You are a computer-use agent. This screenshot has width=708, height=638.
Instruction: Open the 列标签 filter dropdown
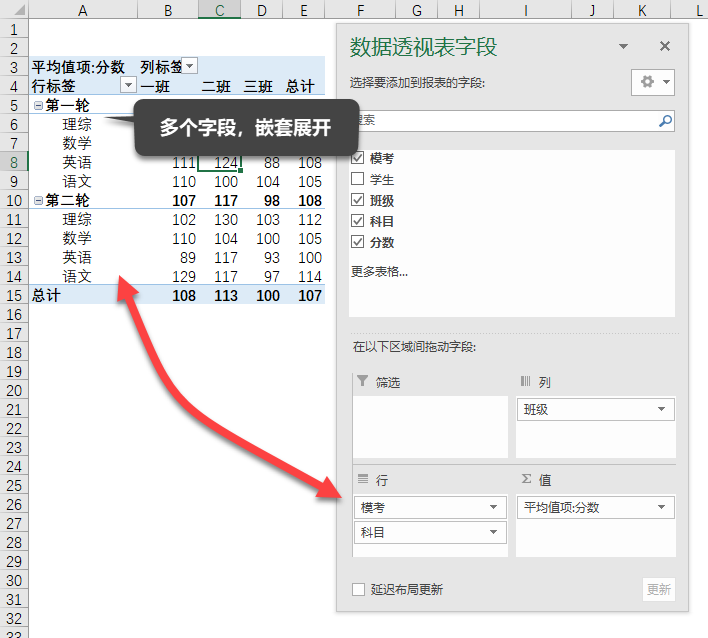click(190, 67)
